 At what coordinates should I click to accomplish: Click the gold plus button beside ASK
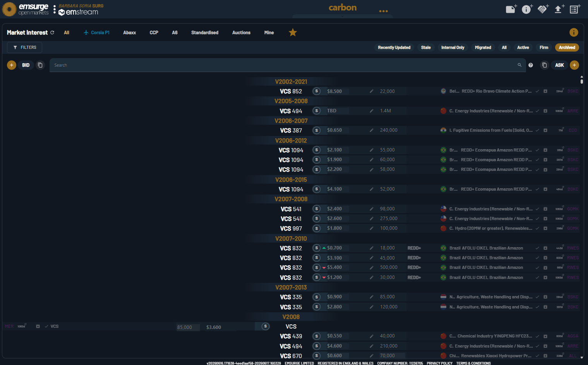click(574, 65)
